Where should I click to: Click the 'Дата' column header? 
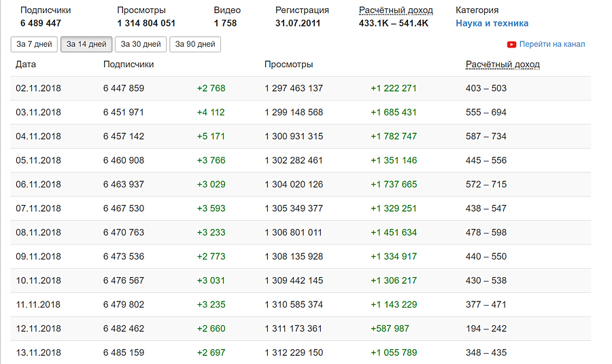pos(26,65)
